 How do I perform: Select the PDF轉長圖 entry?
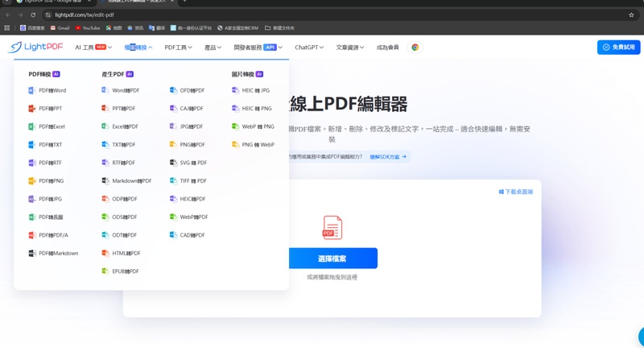pos(46,217)
